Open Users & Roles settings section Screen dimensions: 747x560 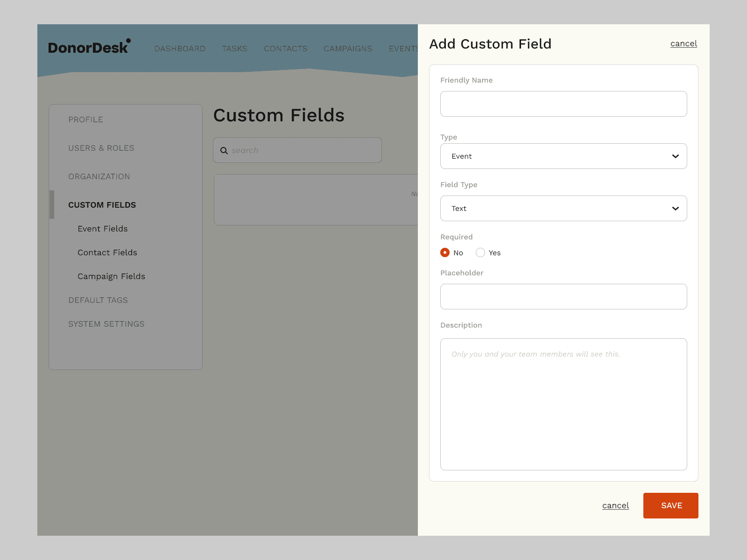[x=101, y=148]
